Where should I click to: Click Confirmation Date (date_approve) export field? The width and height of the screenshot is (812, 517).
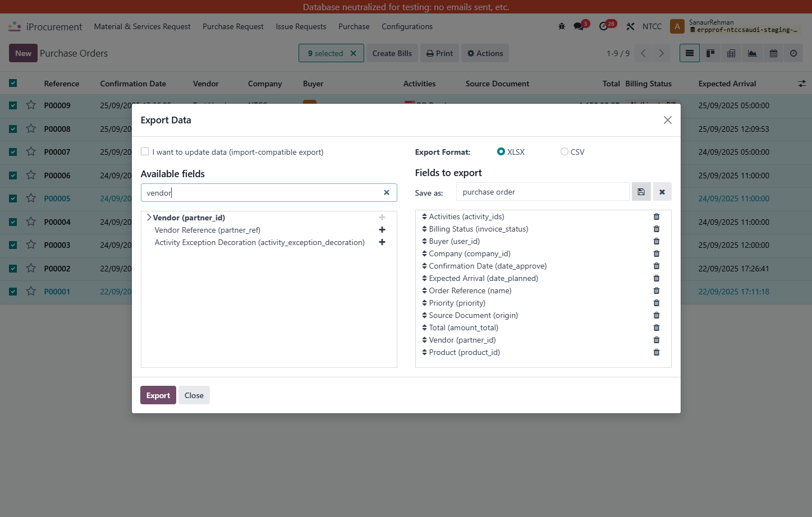click(x=488, y=266)
